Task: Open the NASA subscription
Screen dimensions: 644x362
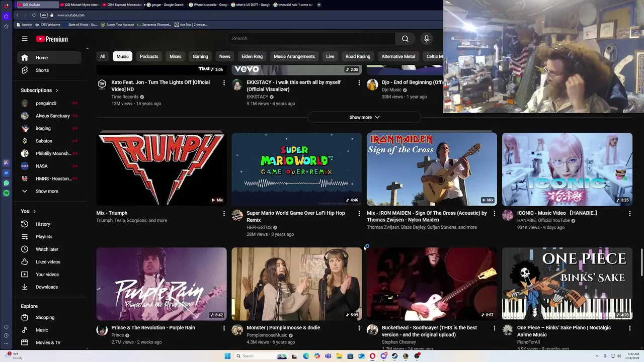Action: (49, 166)
